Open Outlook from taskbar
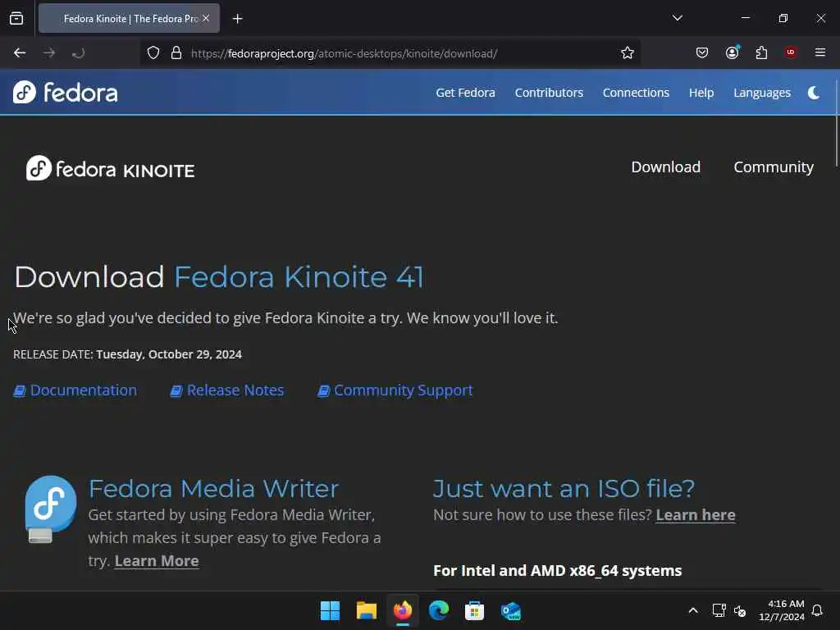The height and width of the screenshot is (630, 840). coord(510,610)
